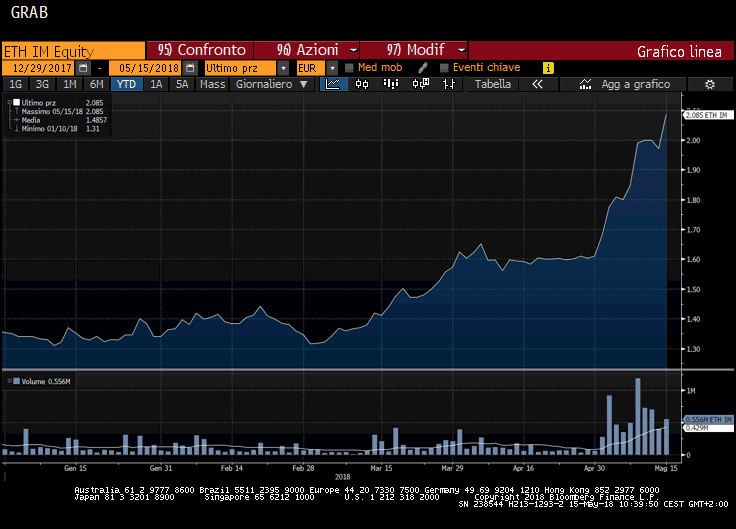Open the end date calendar picker
The width and height of the screenshot is (736, 529).
point(188,67)
